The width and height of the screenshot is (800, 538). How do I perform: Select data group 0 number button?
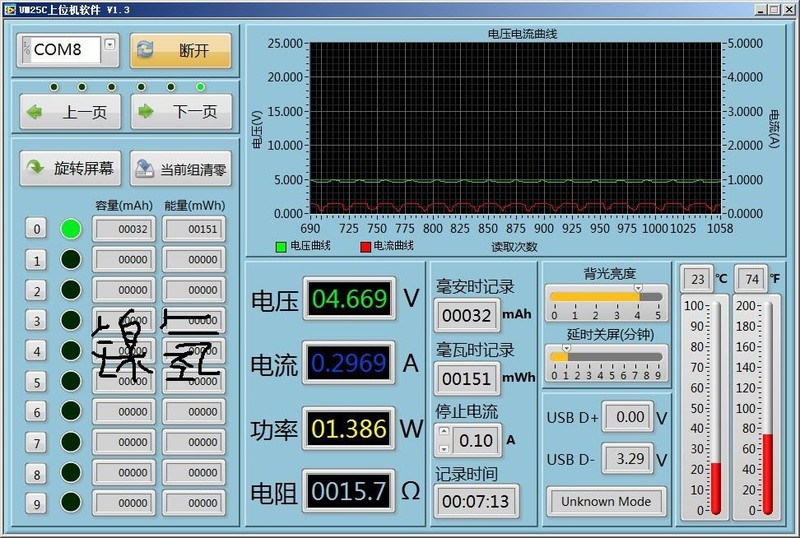36,229
